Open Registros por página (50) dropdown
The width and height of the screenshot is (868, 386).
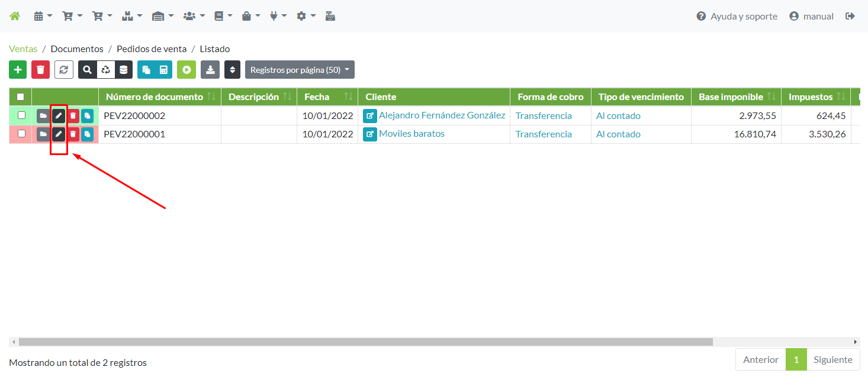coord(300,70)
